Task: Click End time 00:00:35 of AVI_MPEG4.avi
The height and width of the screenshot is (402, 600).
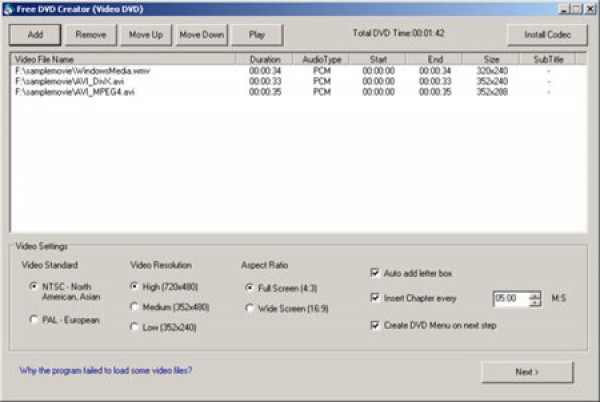Action: pyautogui.click(x=435, y=92)
